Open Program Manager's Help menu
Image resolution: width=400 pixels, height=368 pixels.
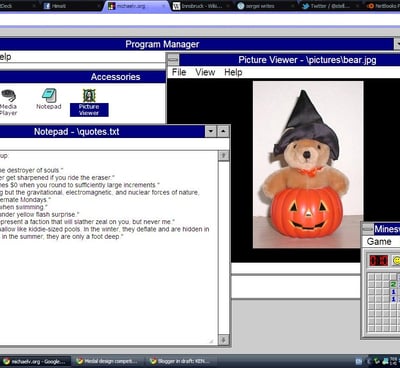(5, 57)
